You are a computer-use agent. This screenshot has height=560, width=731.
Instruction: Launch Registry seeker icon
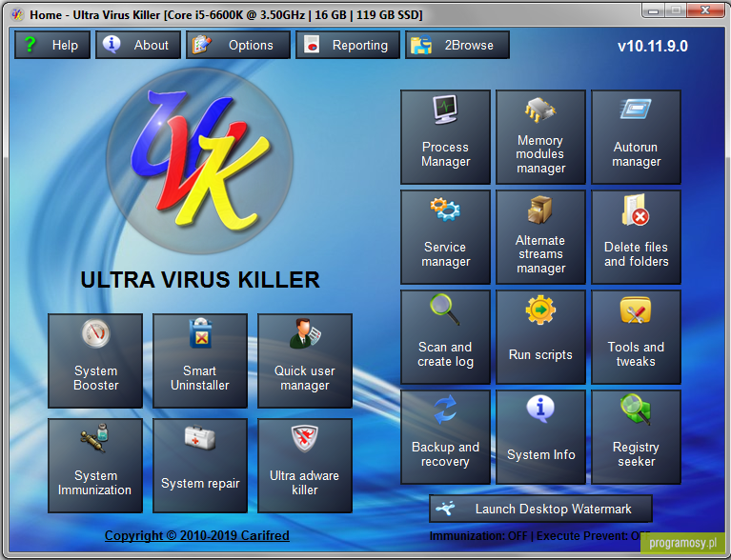point(636,410)
